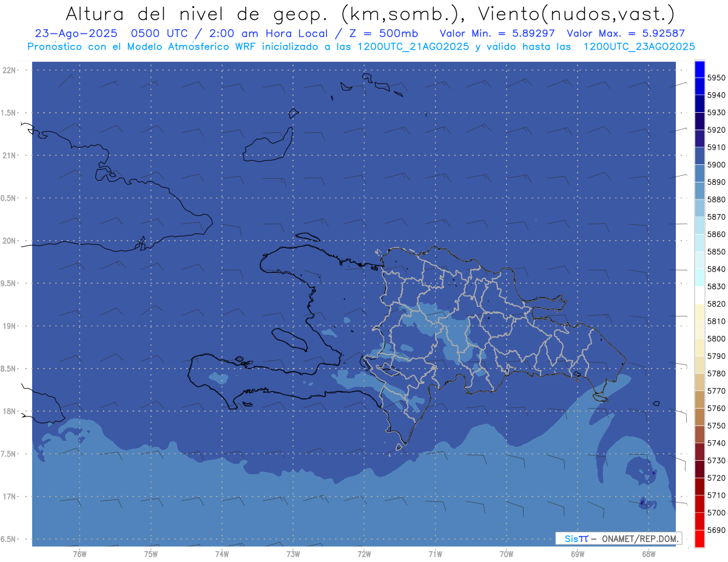The width and height of the screenshot is (728, 562).
Task: Click the '22N' latitude label
Action: 10,70
